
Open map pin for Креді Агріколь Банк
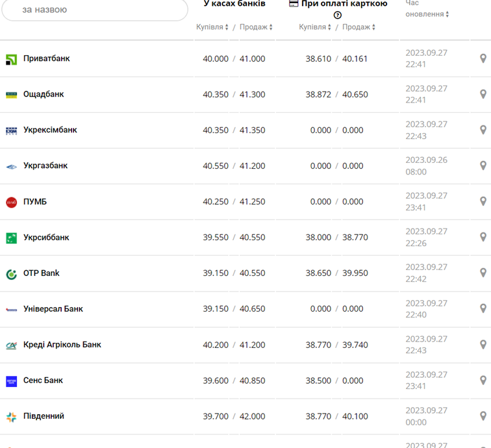483,345
